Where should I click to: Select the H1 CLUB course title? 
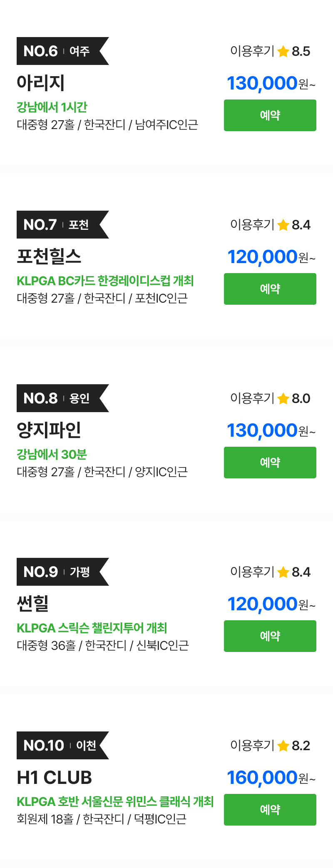[54, 777]
